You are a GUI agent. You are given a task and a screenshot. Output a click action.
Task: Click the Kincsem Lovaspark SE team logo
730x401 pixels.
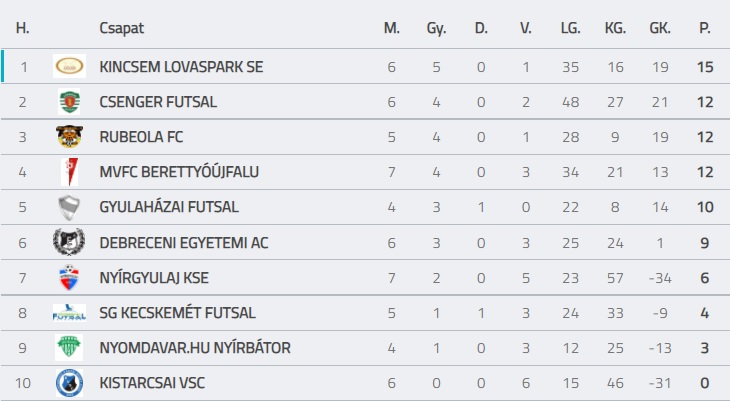[69, 67]
